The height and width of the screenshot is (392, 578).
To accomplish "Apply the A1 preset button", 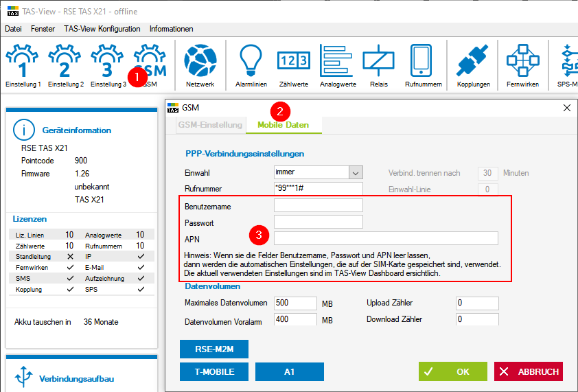I will click(x=290, y=371).
